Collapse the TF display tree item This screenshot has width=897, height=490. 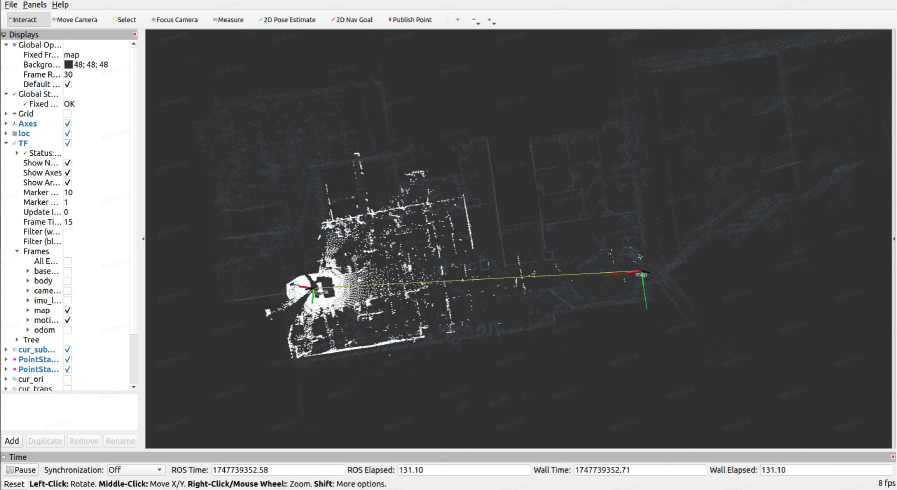click(x=6, y=143)
